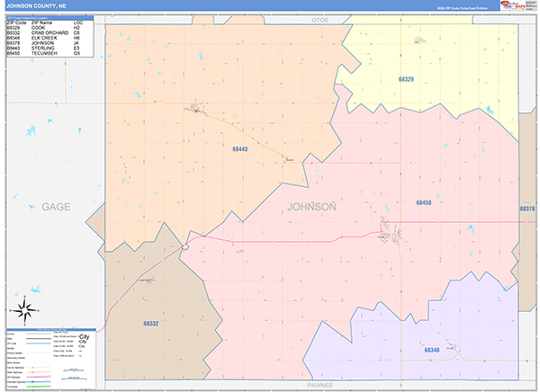540x392 pixels.
Task: Click 'TECUMSEH' in the ZIP index
Action: click(x=44, y=54)
